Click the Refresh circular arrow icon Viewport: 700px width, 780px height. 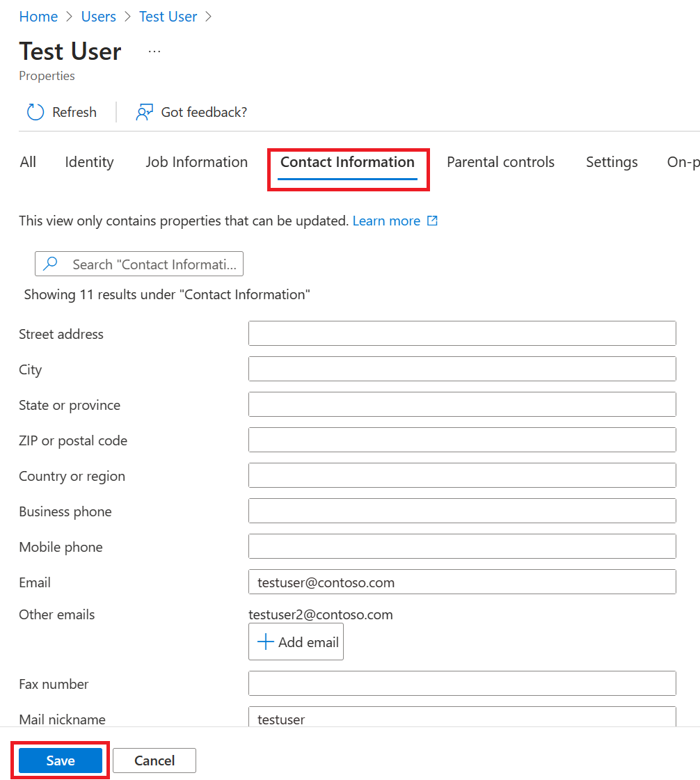35,112
